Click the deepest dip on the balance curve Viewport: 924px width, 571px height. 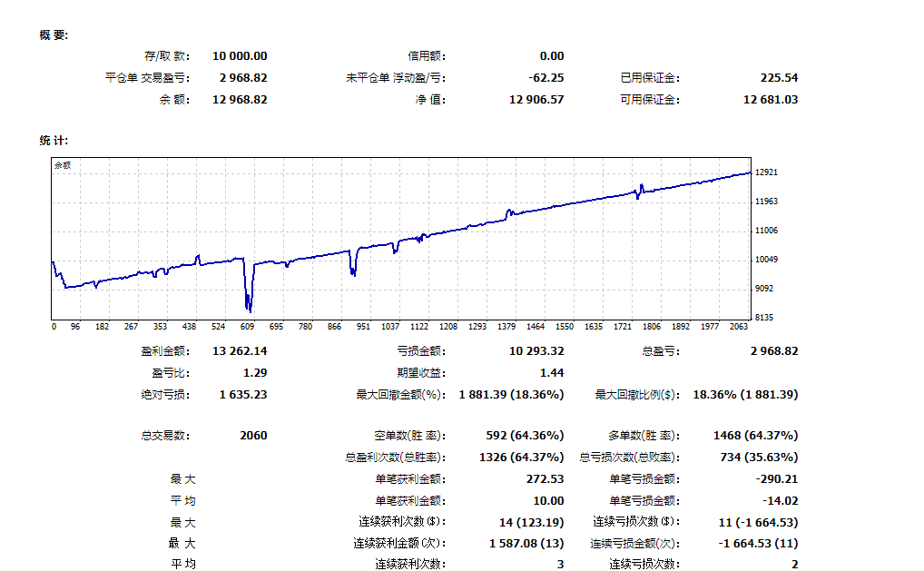(249, 310)
